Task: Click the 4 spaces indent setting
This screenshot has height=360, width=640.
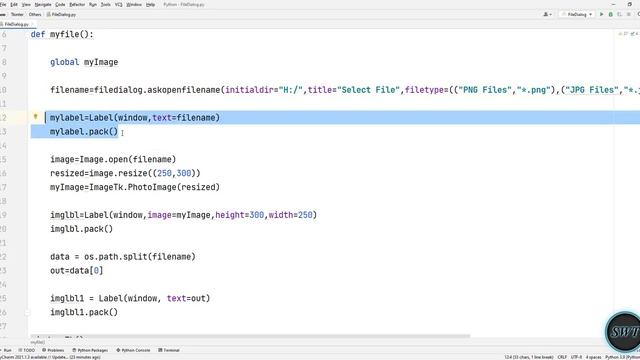Action: click(593, 357)
